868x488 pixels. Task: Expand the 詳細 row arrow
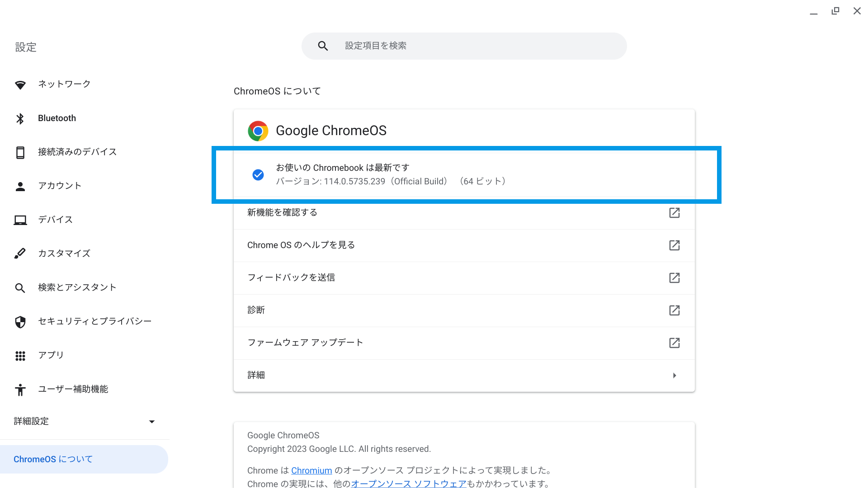675,375
